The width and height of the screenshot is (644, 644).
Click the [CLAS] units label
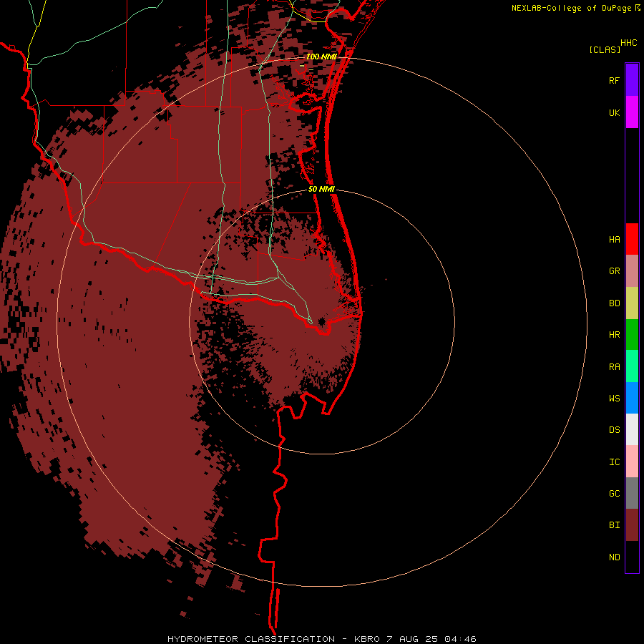(x=605, y=49)
